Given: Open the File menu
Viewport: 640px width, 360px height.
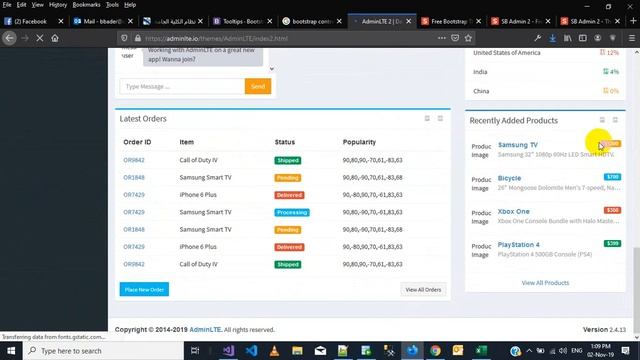Looking at the screenshot, I should 7,5.
